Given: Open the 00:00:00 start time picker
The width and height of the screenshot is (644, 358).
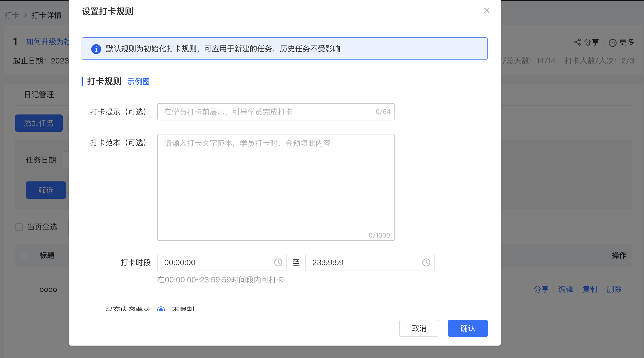Looking at the screenshot, I should point(222,262).
